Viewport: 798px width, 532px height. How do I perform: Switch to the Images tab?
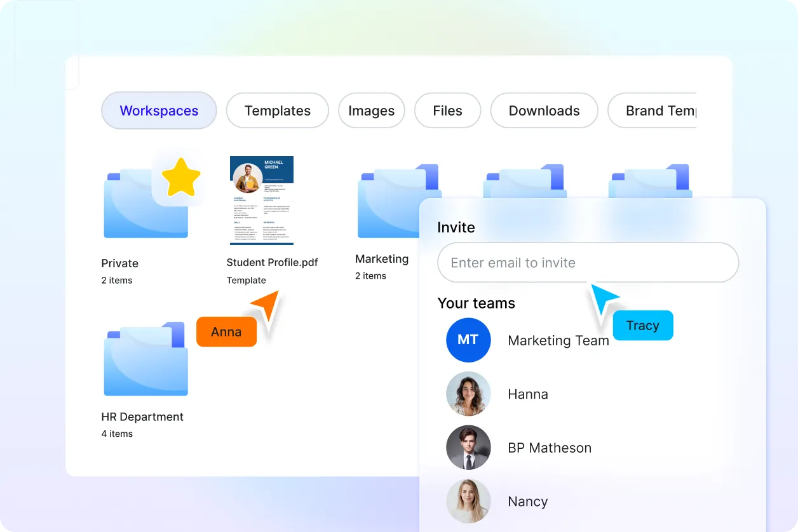click(371, 110)
